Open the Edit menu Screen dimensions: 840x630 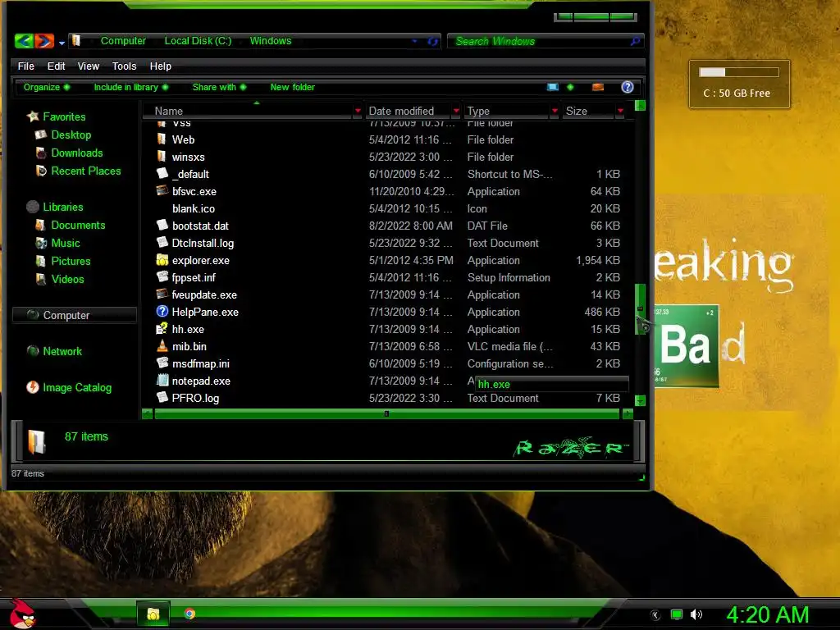point(56,66)
